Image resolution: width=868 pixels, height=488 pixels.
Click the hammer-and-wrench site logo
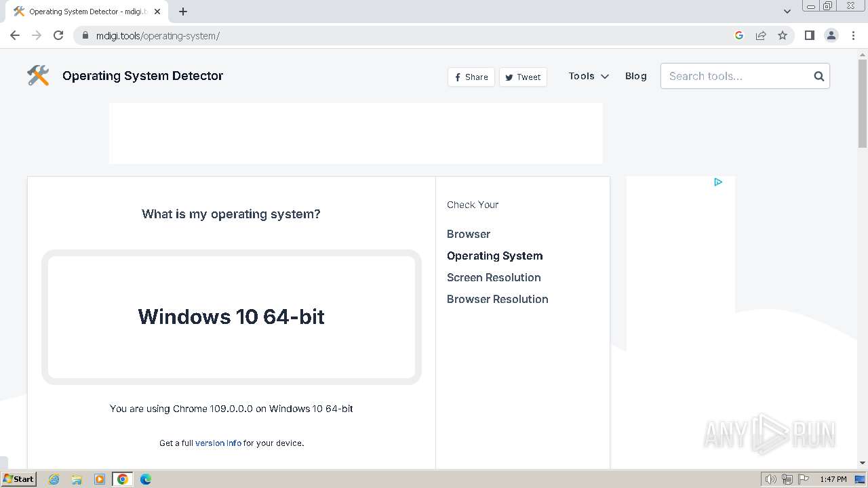pyautogui.click(x=38, y=75)
